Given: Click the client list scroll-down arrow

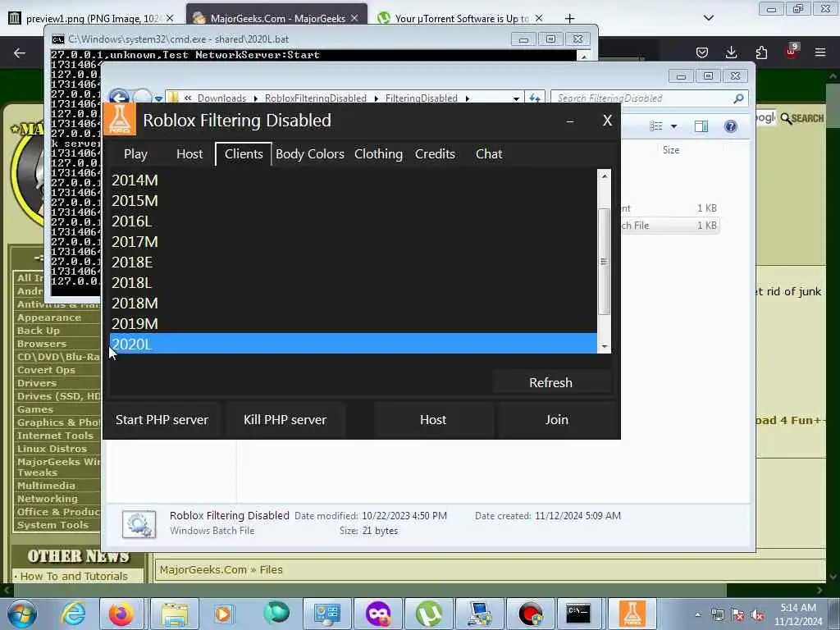Looking at the screenshot, I should [605, 347].
